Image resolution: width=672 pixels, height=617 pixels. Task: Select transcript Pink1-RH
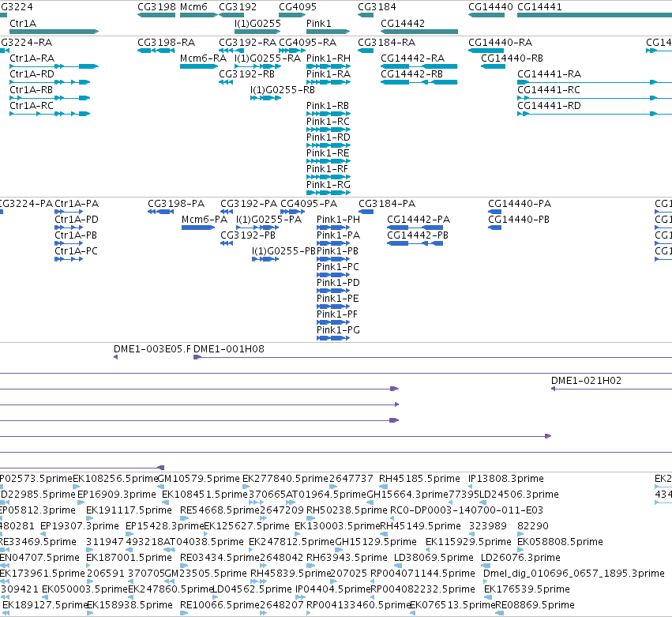click(x=328, y=66)
